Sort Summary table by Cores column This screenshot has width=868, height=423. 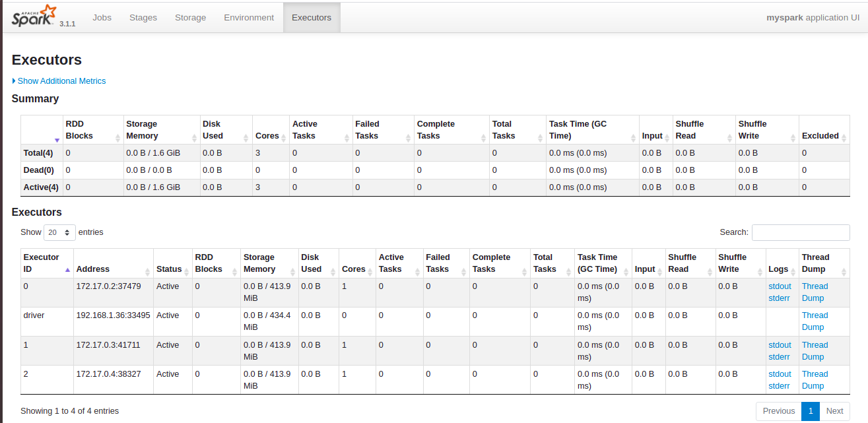267,136
